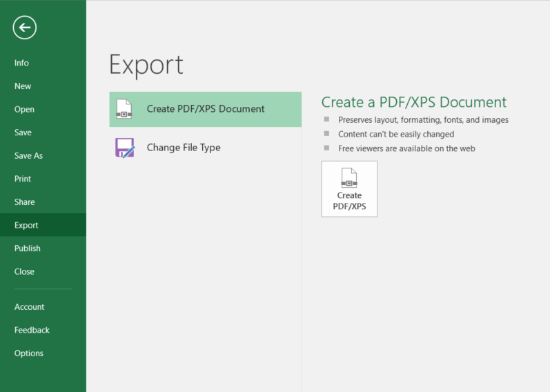Select the Change File Type option

pyautogui.click(x=206, y=148)
